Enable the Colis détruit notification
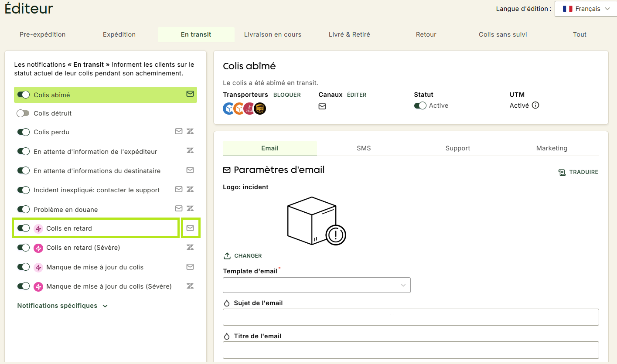Viewport: 617px width, 364px height. pyautogui.click(x=23, y=113)
